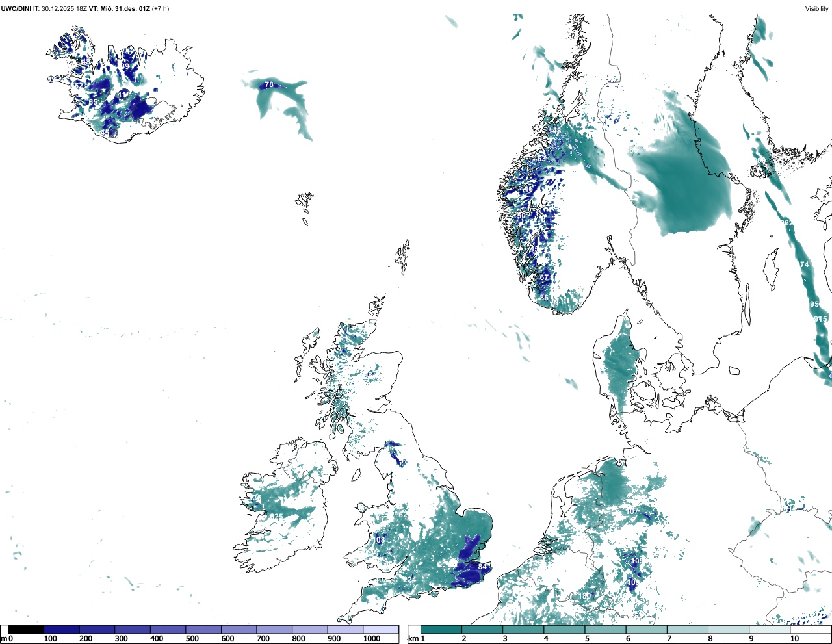This screenshot has height=644, width=832.
Task: Click the '143' value on Norway's coast
Action: coord(554,131)
